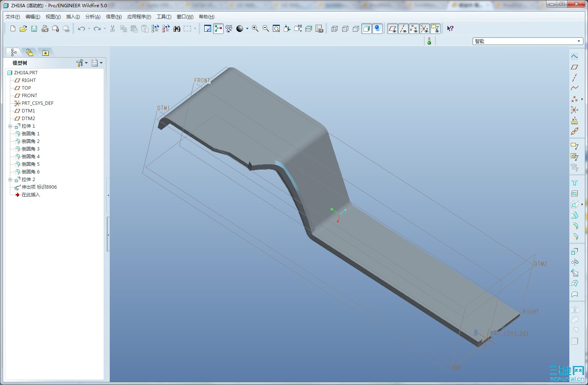Image resolution: width=588 pixels, height=385 pixels.
Task: Open the 分析(A) menu
Action: (93, 17)
